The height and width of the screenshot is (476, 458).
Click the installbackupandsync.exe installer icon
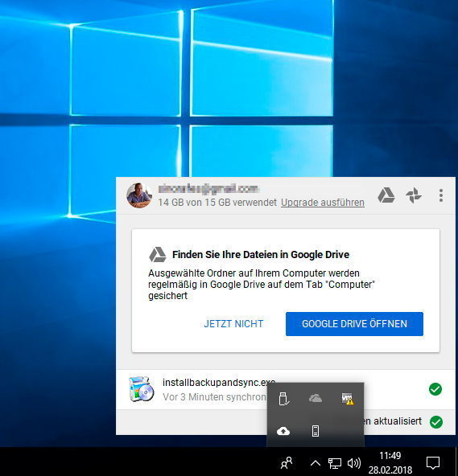(141, 389)
